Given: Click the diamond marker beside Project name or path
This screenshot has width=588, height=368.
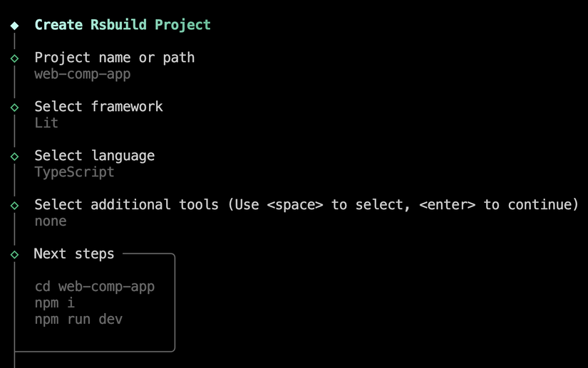Looking at the screenshot, I should coord(14,58).
